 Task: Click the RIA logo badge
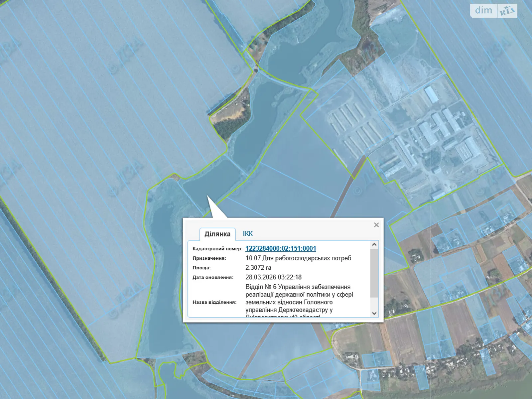(x=507, y=11)
